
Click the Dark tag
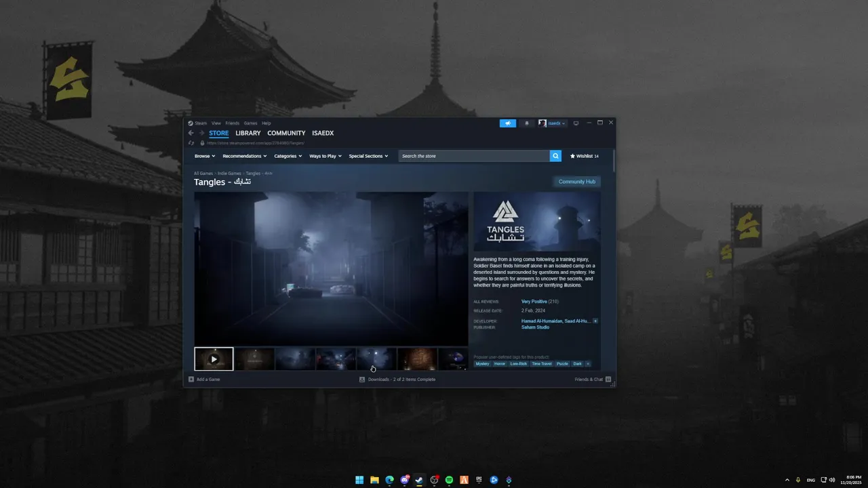tap(578, 363)
